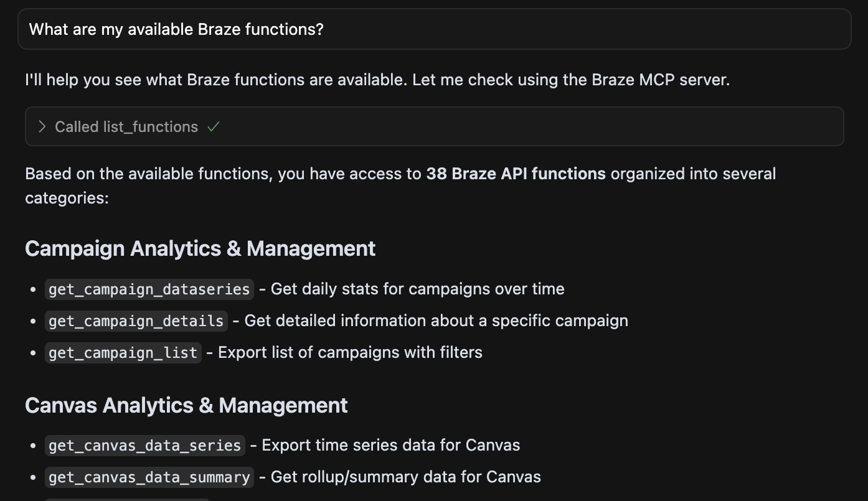The height and width of the screenshot is (501, 868).
Task: Click the user question message bubble
Action: [x=434, y=29]
